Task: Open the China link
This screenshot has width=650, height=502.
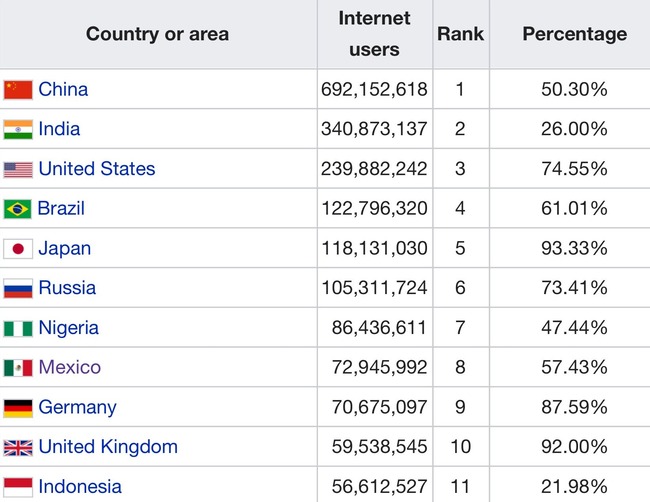Action: tap(63, 89)
